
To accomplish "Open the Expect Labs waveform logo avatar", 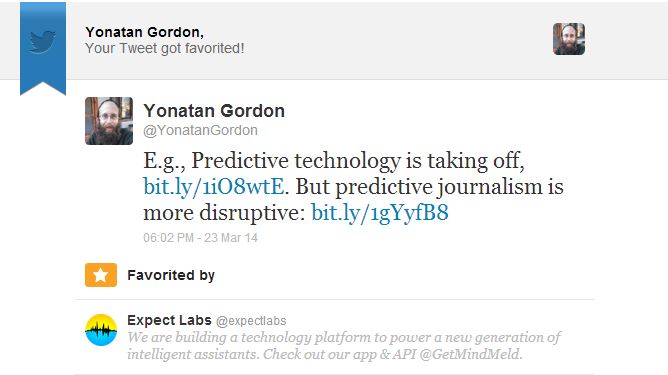I will pyautogui.click(x=101, y=330).
